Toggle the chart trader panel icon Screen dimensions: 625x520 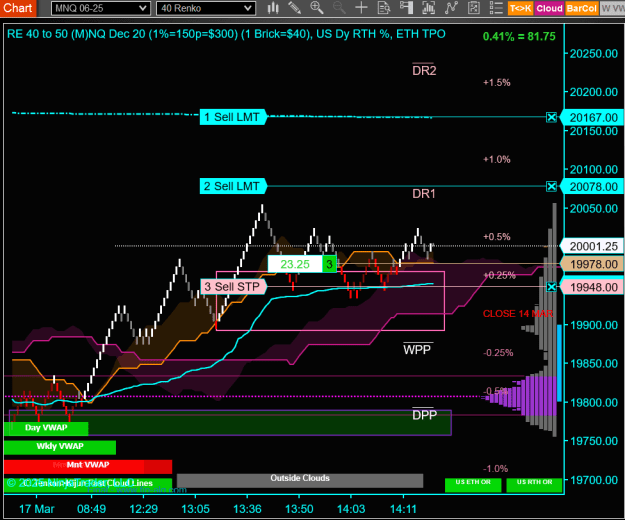tap(406, 8)
